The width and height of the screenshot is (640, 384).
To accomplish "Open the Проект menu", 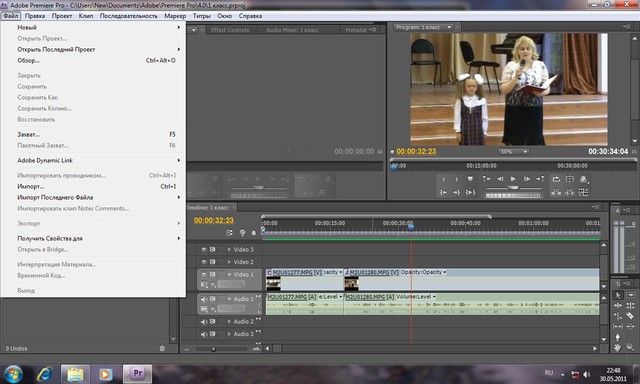I will coord(62,16).
